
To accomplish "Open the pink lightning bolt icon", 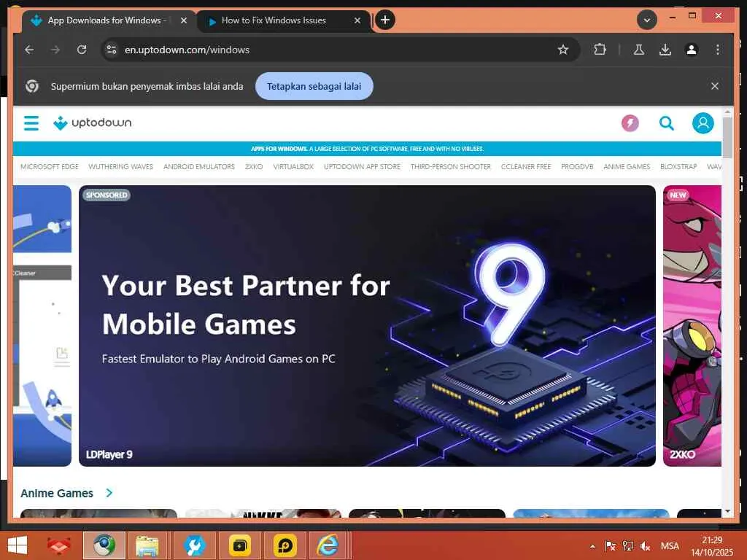I will point(630,123).
